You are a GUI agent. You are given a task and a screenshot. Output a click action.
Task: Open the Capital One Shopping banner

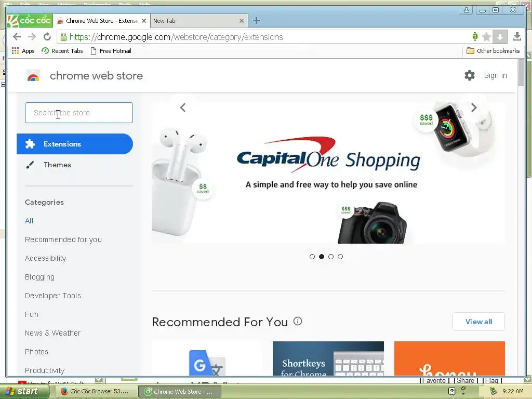pyautogui.click(x=328, y=172)
